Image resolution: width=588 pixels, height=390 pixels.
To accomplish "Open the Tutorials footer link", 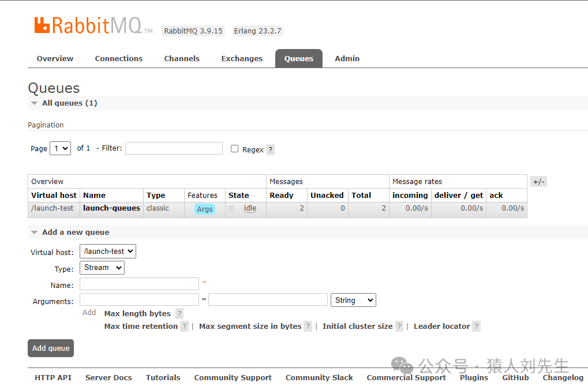I will coord(163,378).
